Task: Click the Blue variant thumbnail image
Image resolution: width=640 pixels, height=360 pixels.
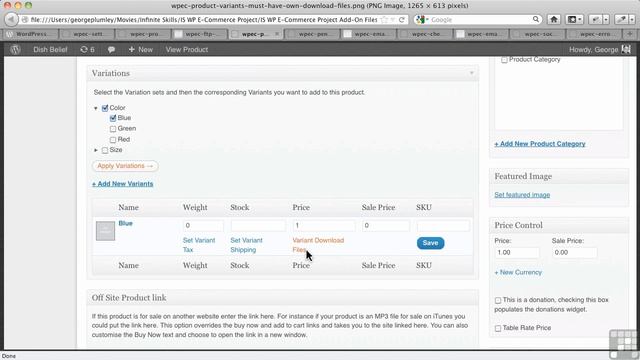Action: 105,231
